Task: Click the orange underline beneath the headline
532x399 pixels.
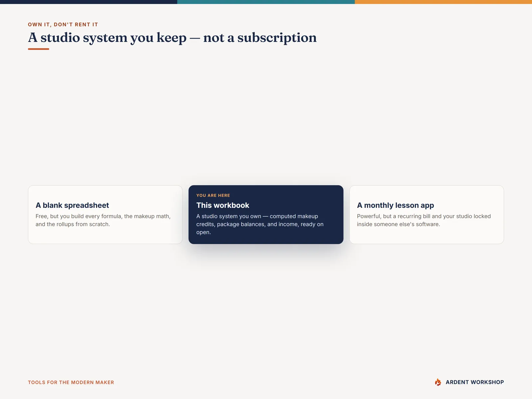Action: pyautogui.click(x=39, y=49)
